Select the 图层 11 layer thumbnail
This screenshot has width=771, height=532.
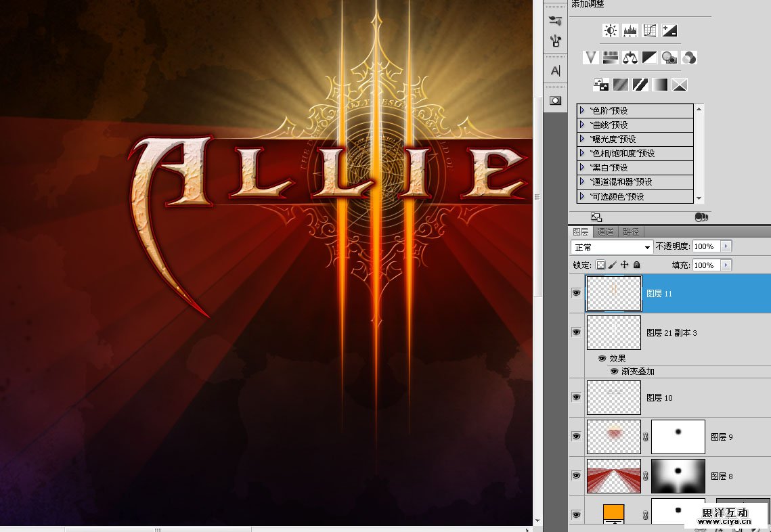614,293
